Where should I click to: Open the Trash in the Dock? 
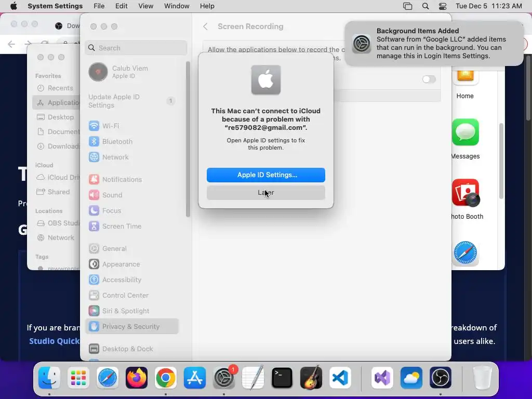click(482, 377)
